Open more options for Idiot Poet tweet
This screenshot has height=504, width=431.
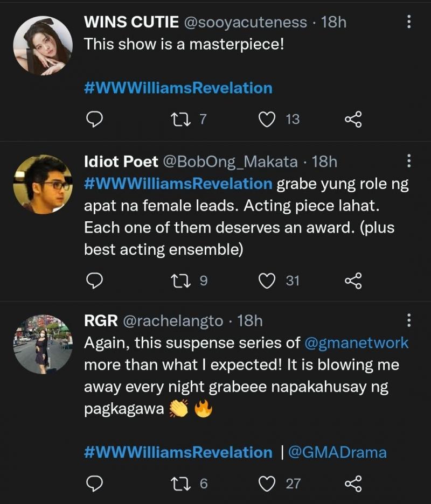pyautogui.click(x=408, y=160)
